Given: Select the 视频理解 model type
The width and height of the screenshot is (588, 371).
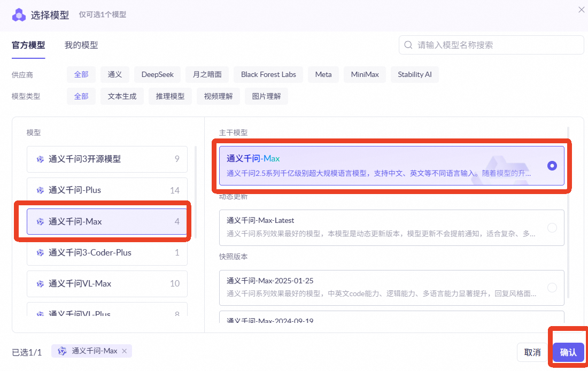Looking at the screenshot, I should (218, 96).
